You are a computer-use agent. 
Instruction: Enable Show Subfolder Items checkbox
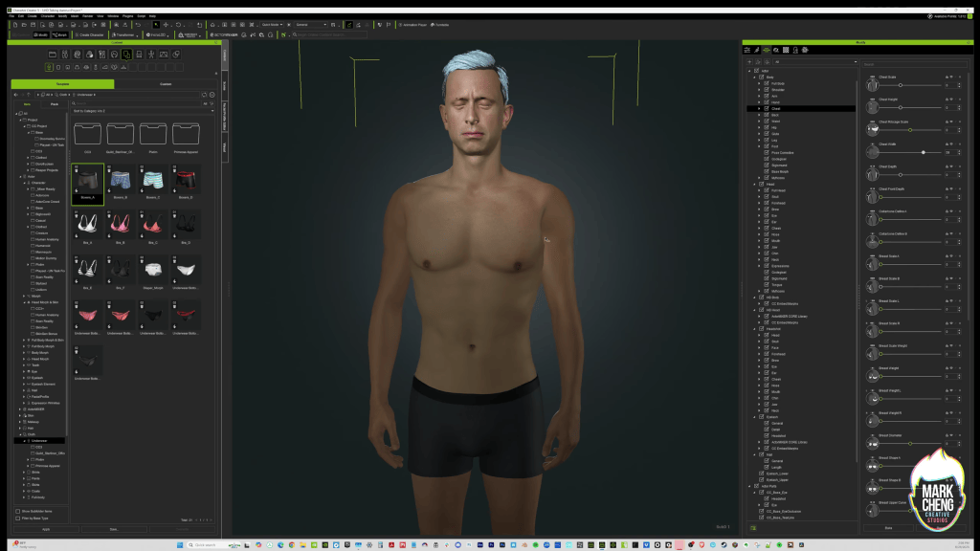[x=17, y=511]
